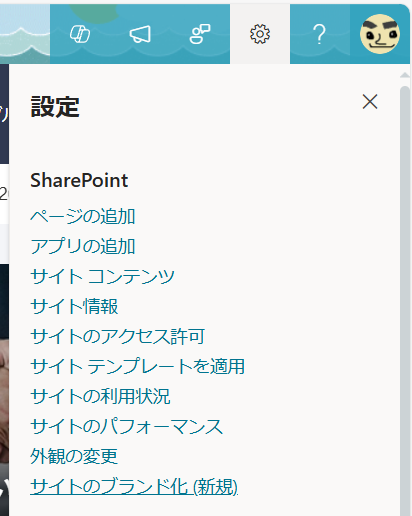Image resolution: width=412 pixels, height=516 pixels.
Task: Toggle the settings gear icon
Action: (x=260, y=34)
